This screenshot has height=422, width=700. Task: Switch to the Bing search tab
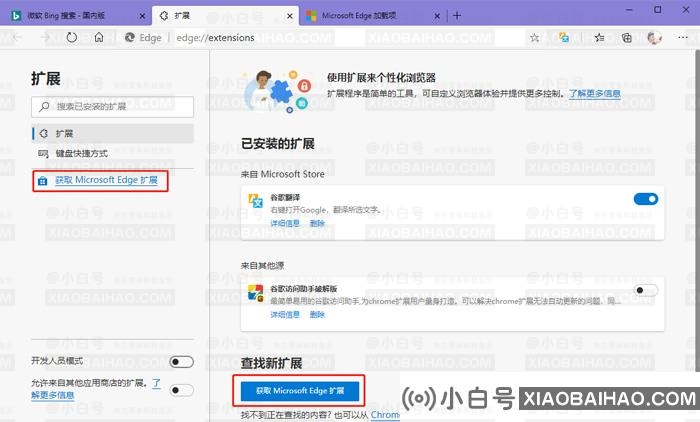click(74, 16)
